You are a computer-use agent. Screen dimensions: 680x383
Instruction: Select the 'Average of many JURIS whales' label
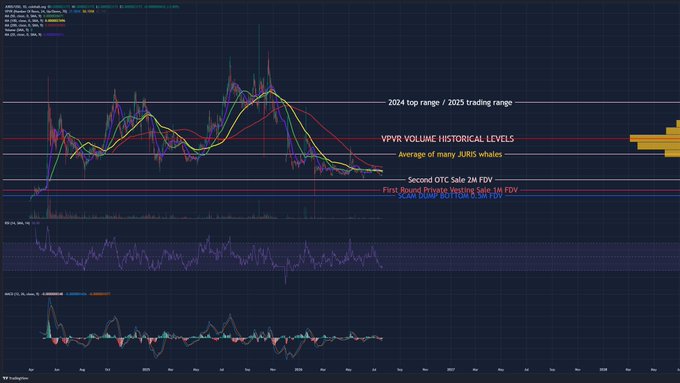[450, 154]
